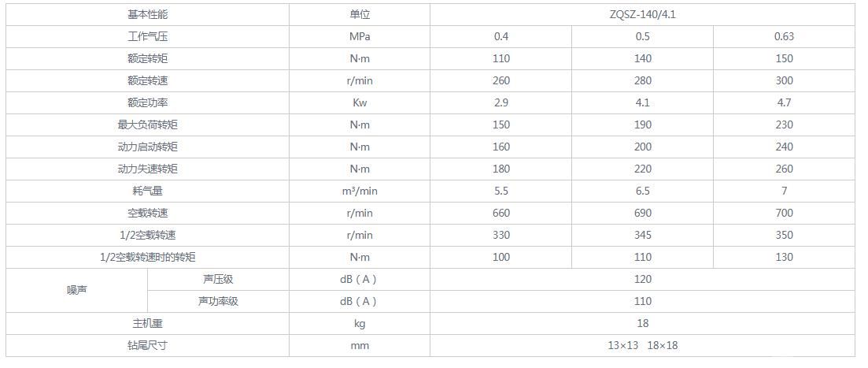The image size is (868, 368).
Task: Click the 耗气量 value 6.5
Action: coord(642,191)
